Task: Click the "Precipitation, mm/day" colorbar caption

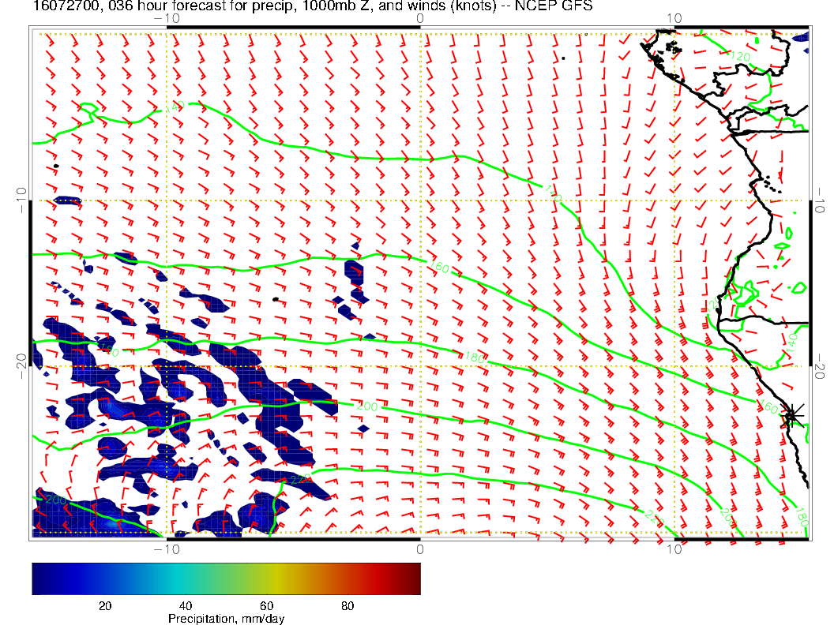Action: pos(226,619)
